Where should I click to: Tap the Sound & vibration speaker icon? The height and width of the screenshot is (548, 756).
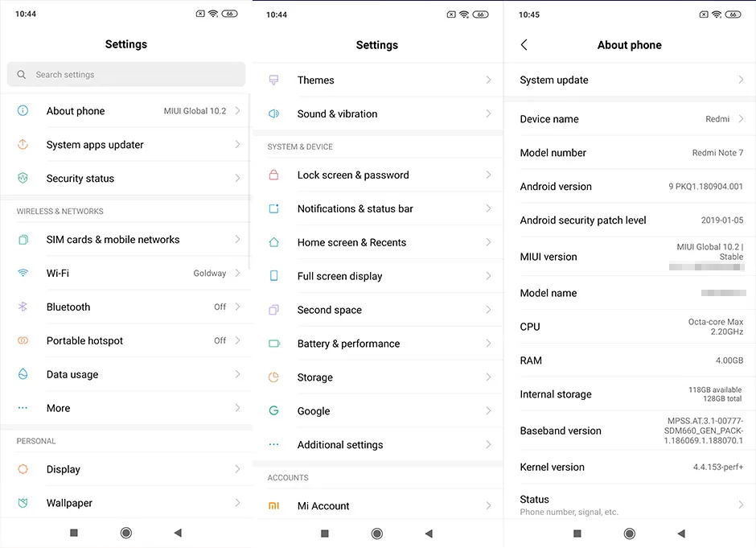tap(274, 113)
